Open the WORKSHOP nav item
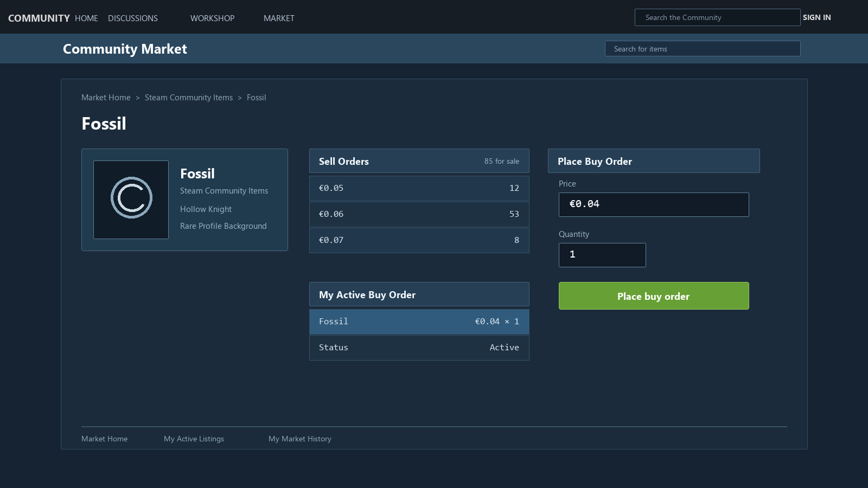Image resolution: width=868 pixels, height=488 pixels. click(212, 18)
